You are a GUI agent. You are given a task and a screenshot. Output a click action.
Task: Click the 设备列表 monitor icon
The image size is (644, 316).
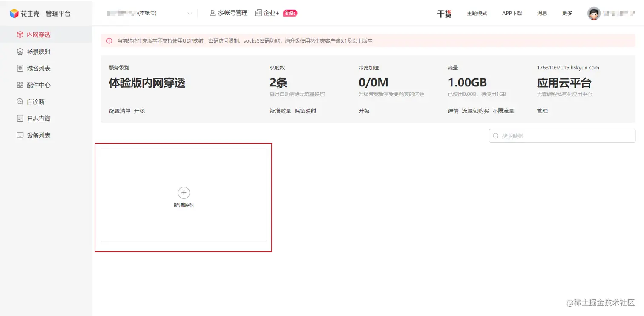tap(20, 135)
